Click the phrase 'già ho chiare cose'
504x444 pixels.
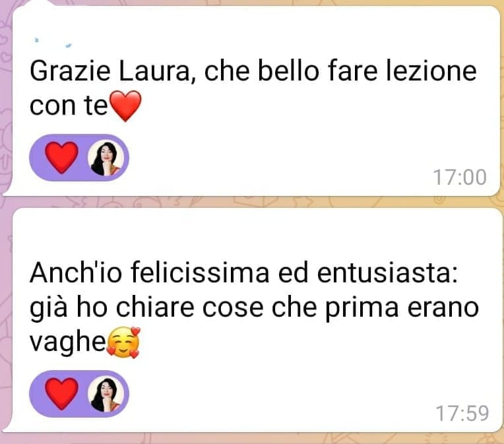click(146, 308)
